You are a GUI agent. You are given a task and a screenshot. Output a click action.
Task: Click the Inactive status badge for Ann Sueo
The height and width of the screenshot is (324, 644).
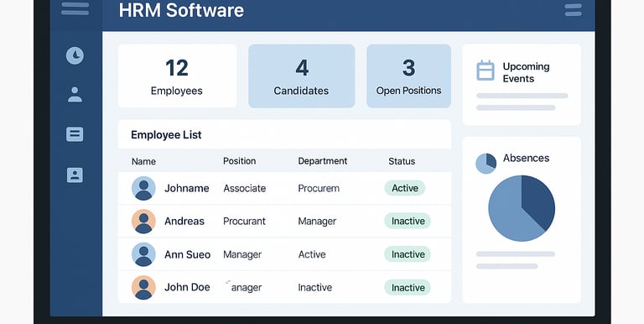408,254
